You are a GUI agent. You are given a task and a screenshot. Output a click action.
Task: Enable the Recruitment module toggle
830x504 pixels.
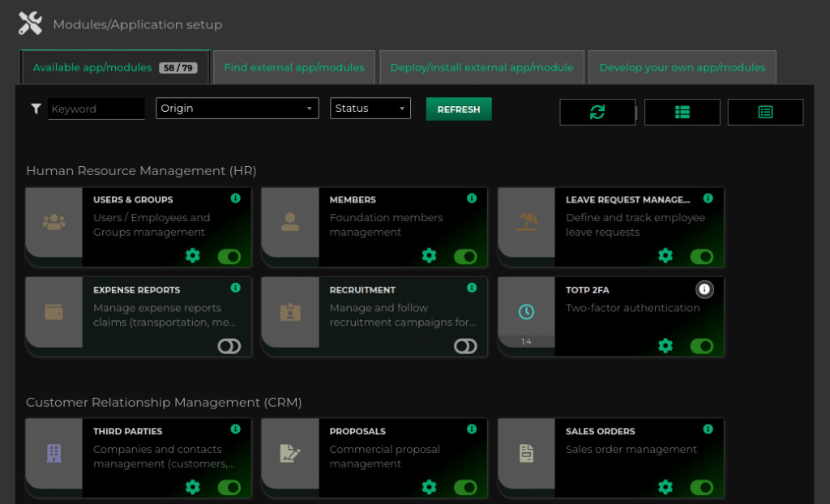click(x=465, y=347)
